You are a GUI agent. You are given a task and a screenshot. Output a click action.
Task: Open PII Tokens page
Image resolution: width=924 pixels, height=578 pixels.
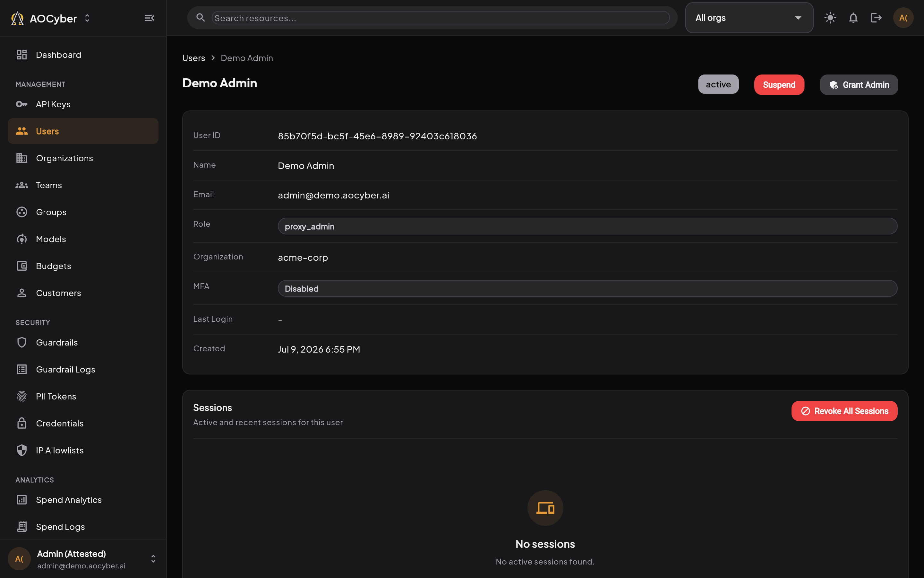tap(83, 397)
